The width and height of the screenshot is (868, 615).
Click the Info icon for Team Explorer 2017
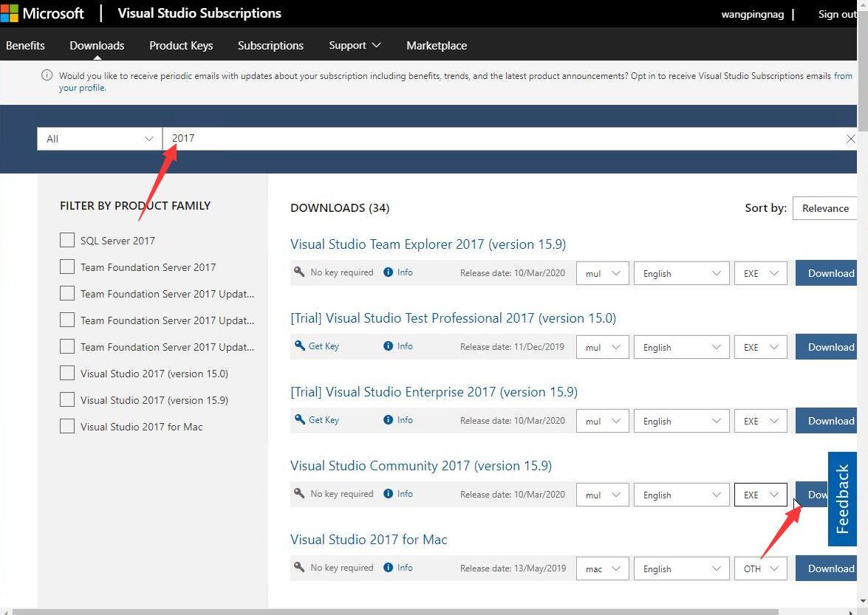(x=389, y=272)
